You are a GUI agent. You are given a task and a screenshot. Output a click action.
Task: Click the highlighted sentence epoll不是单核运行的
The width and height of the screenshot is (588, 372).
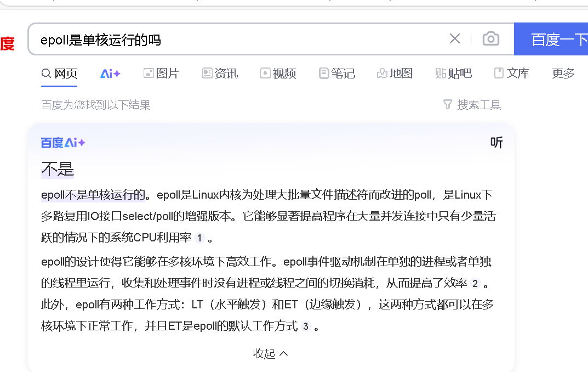(93, 195)
